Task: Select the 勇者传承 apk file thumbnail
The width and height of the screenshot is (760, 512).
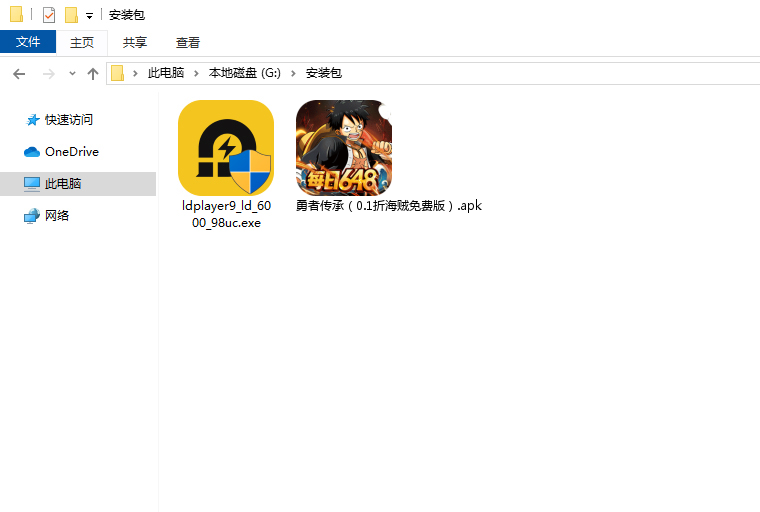Action: coord(343,148)
